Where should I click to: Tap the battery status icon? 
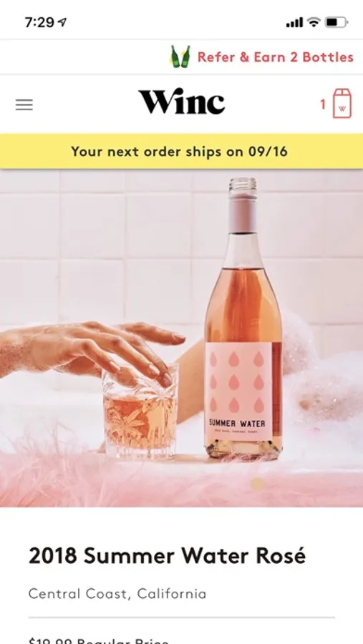click(337, 23)
